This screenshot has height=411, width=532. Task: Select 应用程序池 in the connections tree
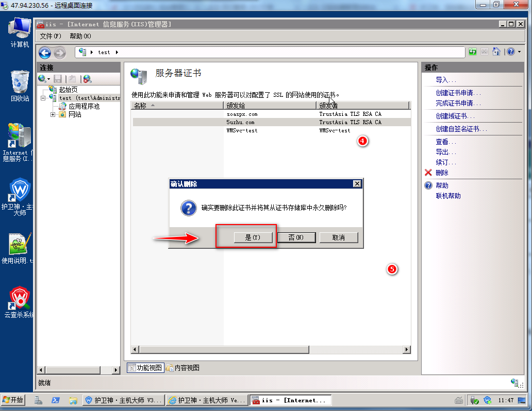click(x=84, y=106)
